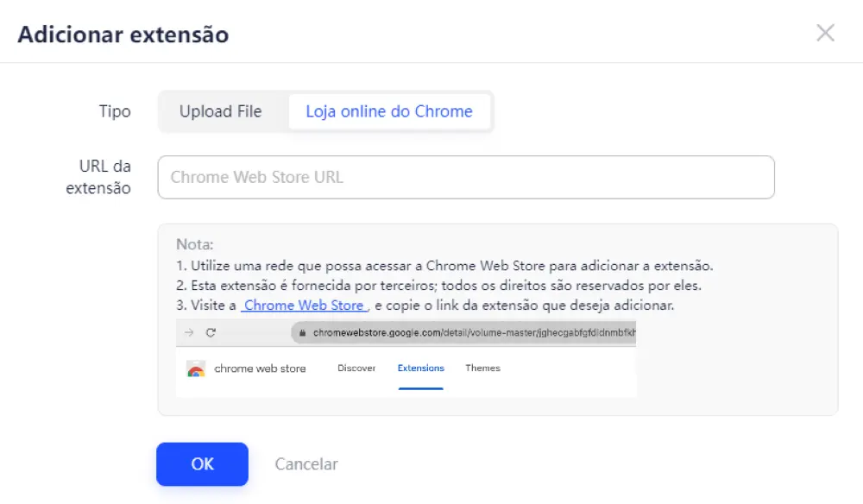Open the Chrome Web Store link
Image resolution: width=863 pixels, height=504 pixels.
click(x=305, y=305)
